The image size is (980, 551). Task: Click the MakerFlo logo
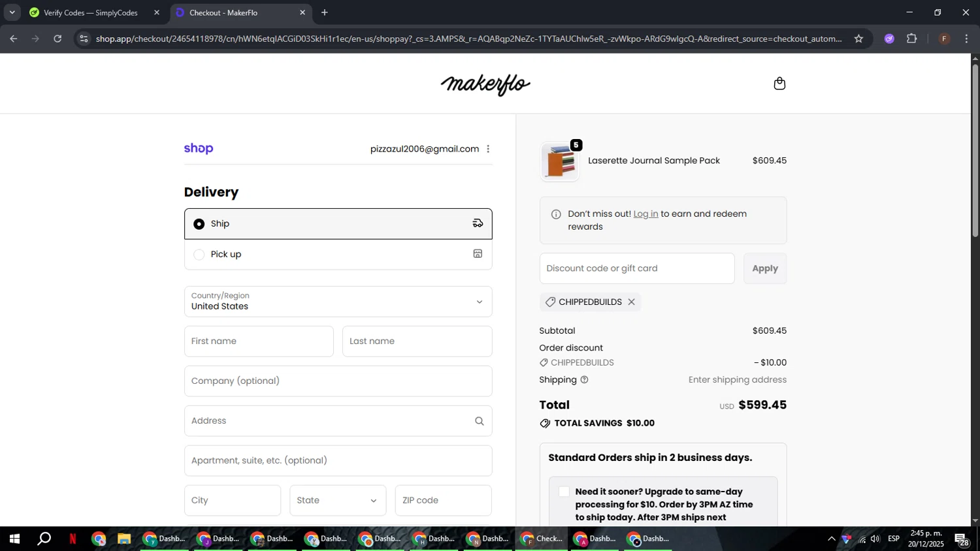pos(485,84)
